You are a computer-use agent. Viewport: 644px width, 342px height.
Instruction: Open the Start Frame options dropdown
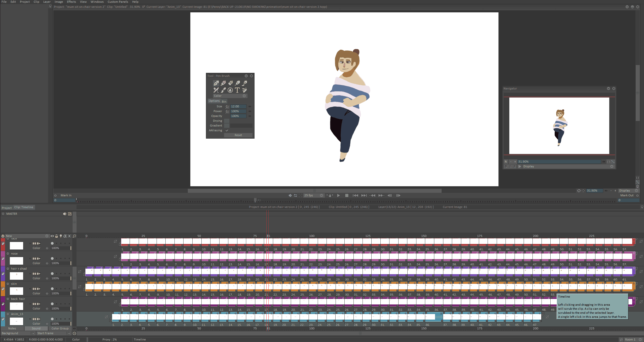[68, 333]
